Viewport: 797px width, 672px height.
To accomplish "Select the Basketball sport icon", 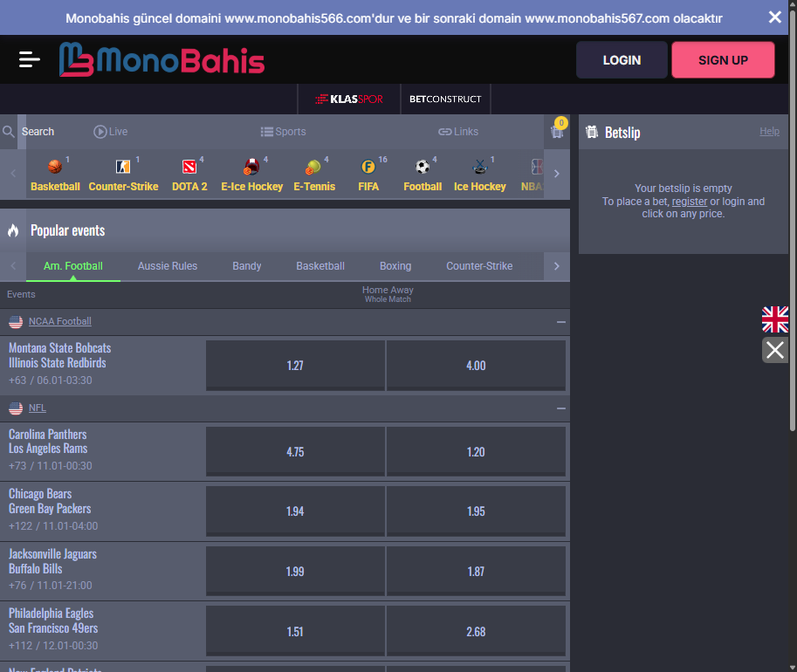I will [55, 167].
